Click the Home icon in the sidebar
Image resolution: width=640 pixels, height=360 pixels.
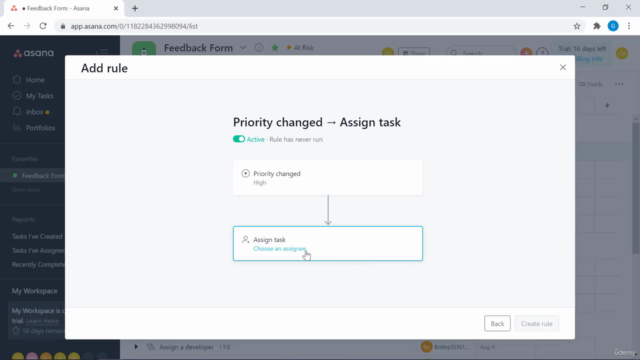click(x=17, y=80)
